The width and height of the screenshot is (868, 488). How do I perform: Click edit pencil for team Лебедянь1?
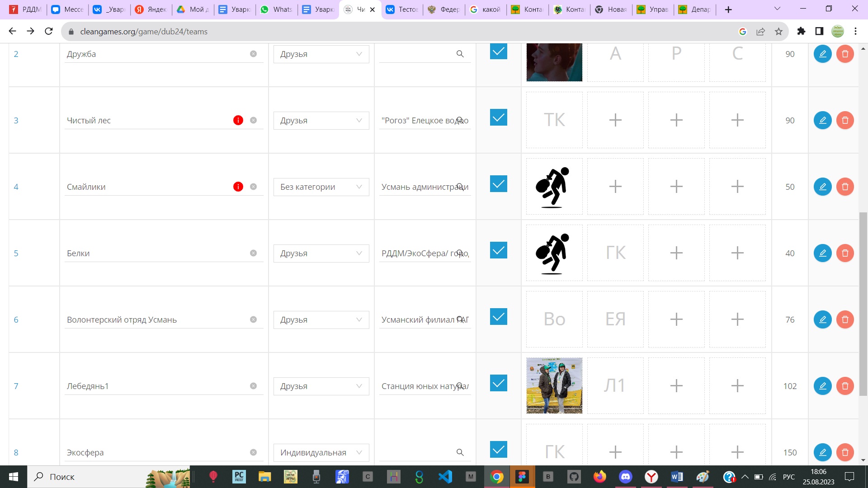822,386
